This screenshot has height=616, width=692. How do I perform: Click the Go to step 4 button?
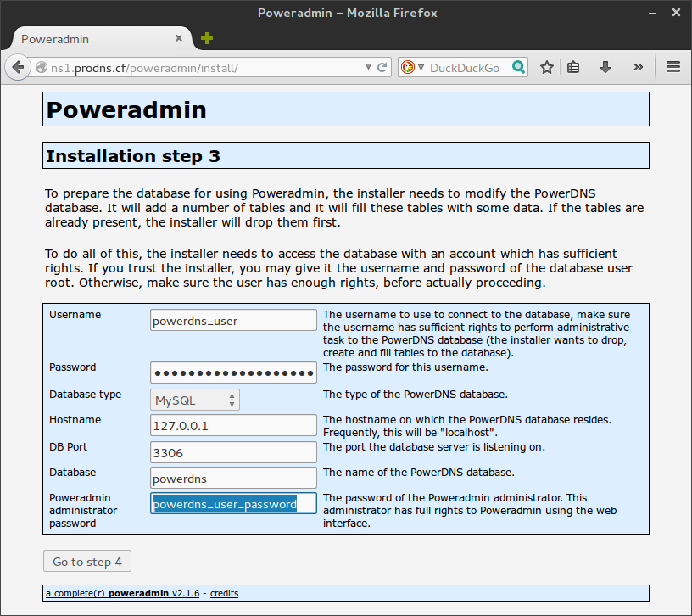pos(87,561)
